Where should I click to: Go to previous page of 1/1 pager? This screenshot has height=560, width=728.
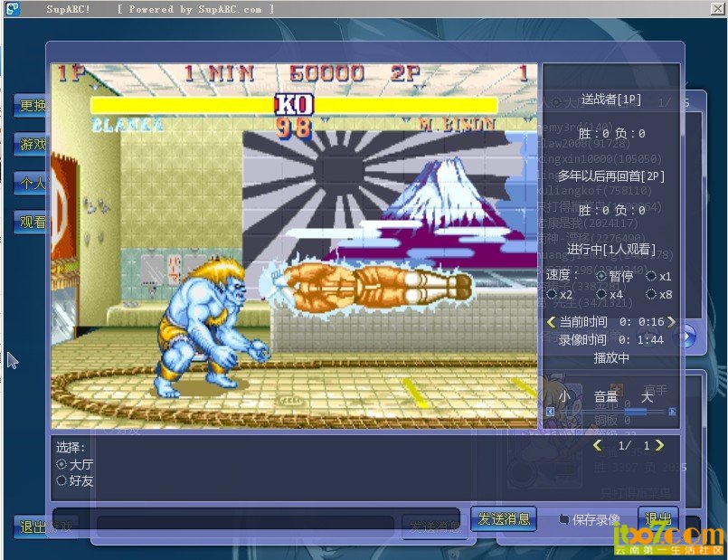point(598,445)
